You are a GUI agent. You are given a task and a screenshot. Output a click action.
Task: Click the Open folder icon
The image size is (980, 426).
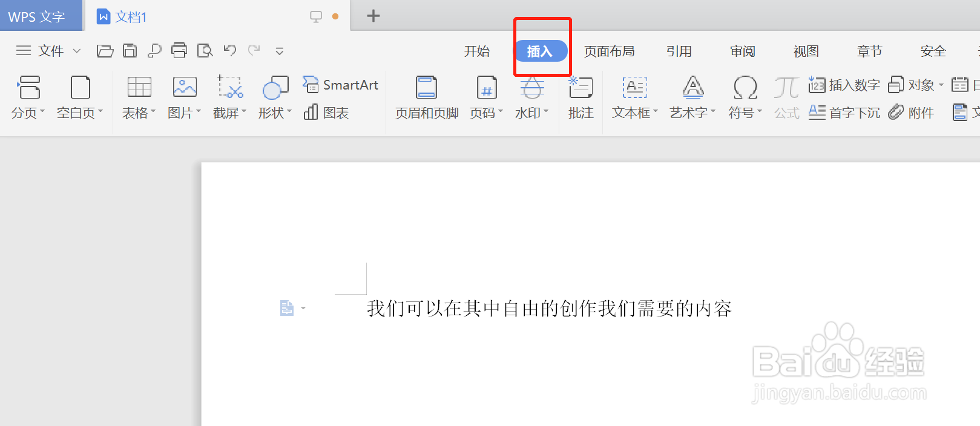pyautogui.click(x=105, y=51)
